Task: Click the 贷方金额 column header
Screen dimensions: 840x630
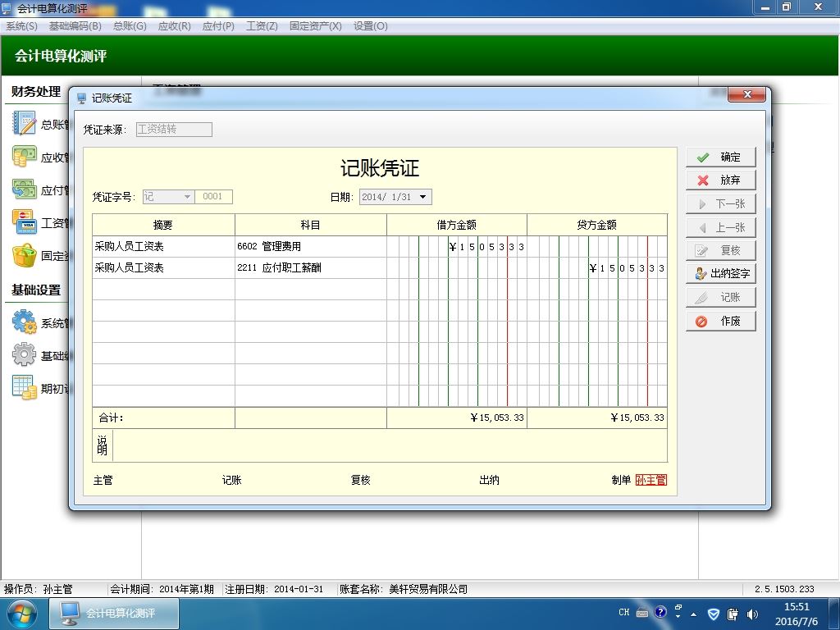Action: click(x=597, y=225)
